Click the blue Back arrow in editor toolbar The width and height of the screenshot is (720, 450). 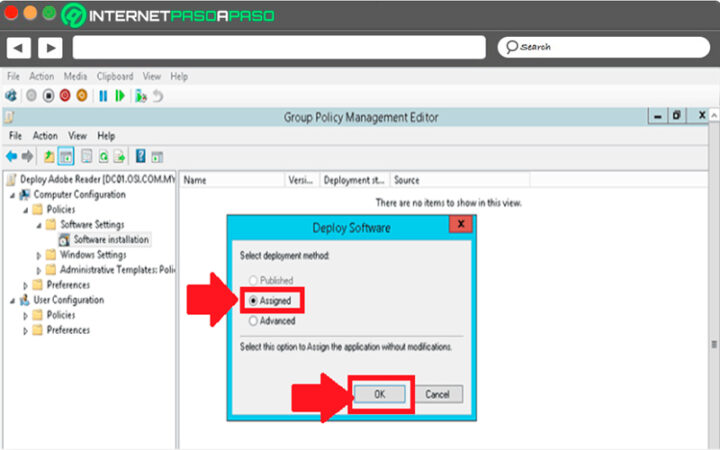11,156
